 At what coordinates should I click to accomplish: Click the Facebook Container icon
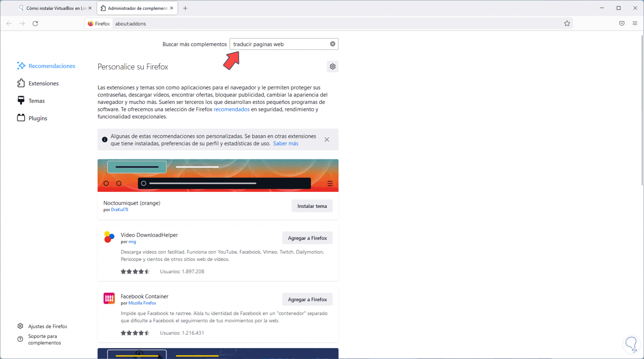tap(109, 298)
